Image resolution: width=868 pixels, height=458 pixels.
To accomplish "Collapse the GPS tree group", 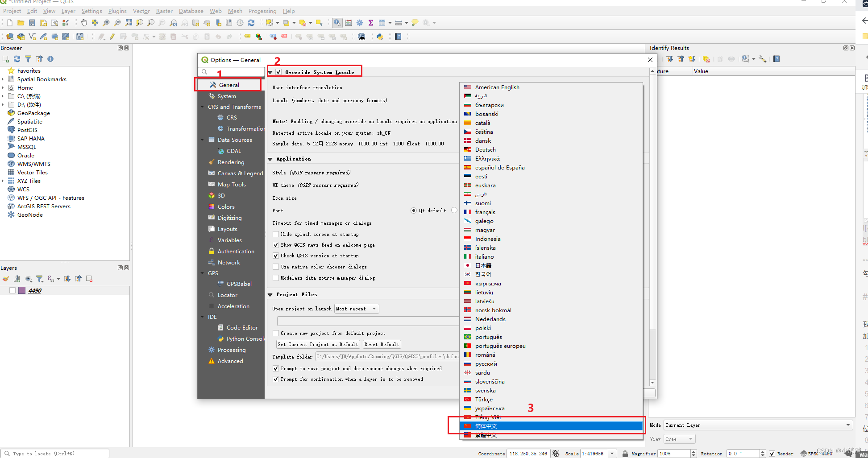I will tap(203, 273).
